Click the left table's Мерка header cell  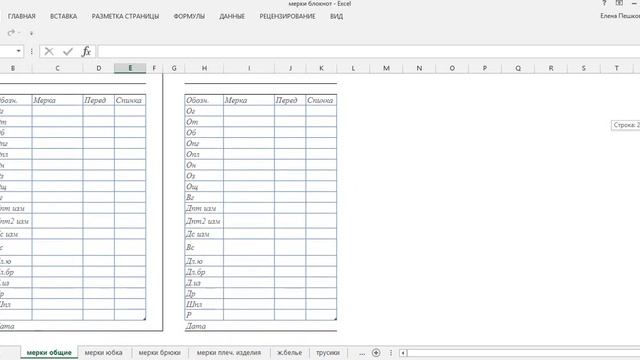point(57,100)
